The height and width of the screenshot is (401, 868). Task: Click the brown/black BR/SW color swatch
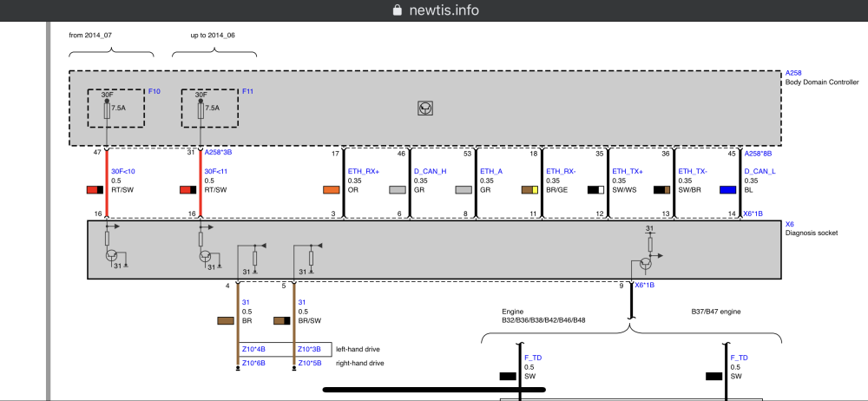[x=282, y=320]
